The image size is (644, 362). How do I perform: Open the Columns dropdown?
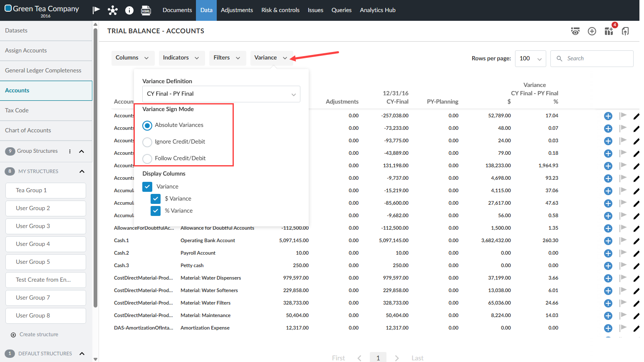[x=133, y=58]
